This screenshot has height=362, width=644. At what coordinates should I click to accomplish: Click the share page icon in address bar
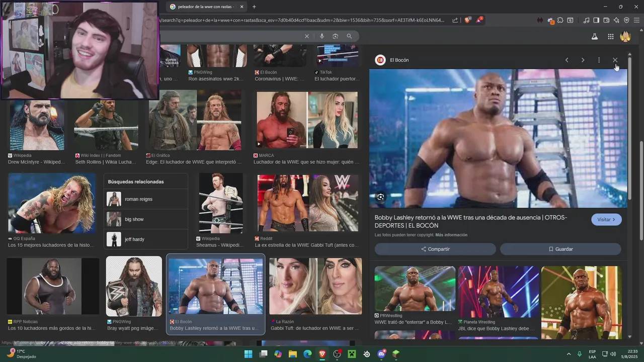pyautogui.click(x=455, y=20)
